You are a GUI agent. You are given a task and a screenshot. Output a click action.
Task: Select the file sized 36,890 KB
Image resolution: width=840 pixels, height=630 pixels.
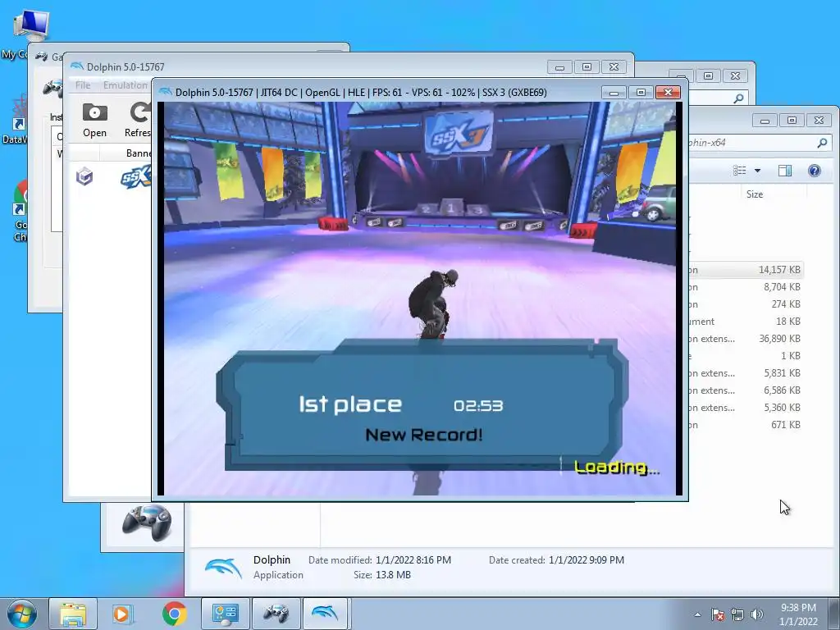point(746,338)
